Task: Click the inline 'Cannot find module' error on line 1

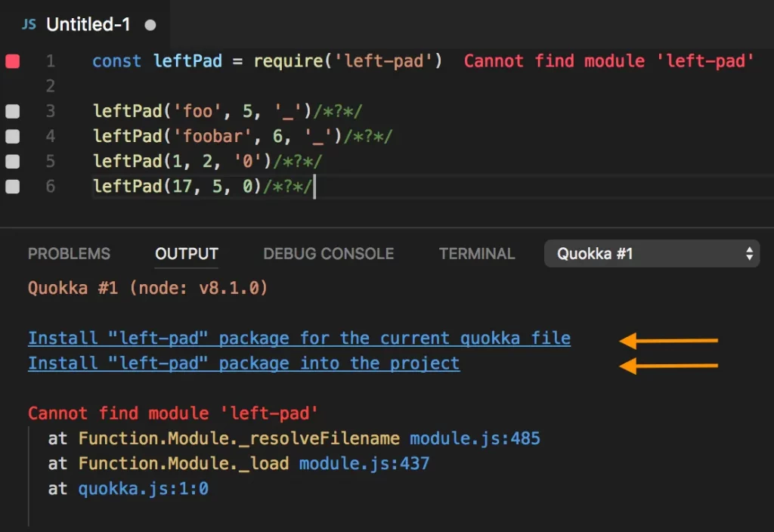Action: pos(608,61)
